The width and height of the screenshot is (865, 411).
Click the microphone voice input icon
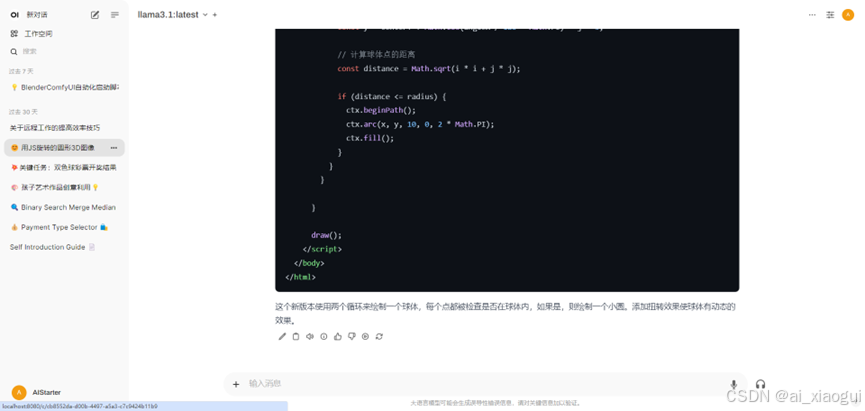coord(734,385)
